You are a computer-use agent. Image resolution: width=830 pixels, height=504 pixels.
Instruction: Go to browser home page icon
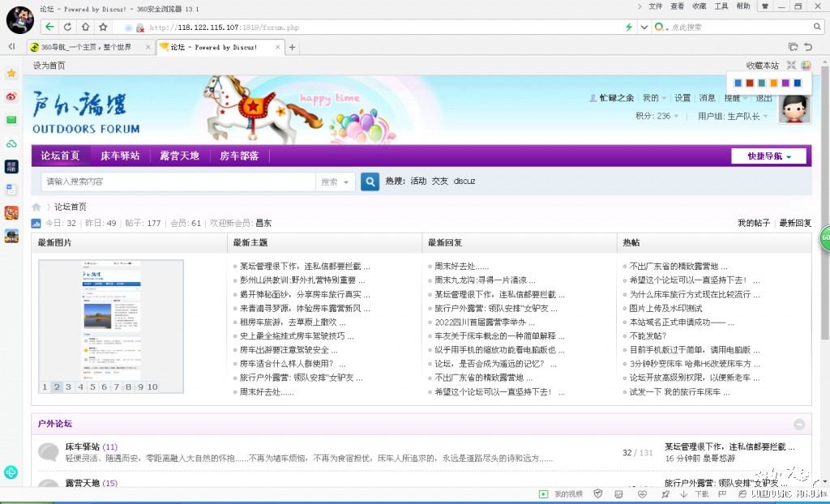[85, 27]
